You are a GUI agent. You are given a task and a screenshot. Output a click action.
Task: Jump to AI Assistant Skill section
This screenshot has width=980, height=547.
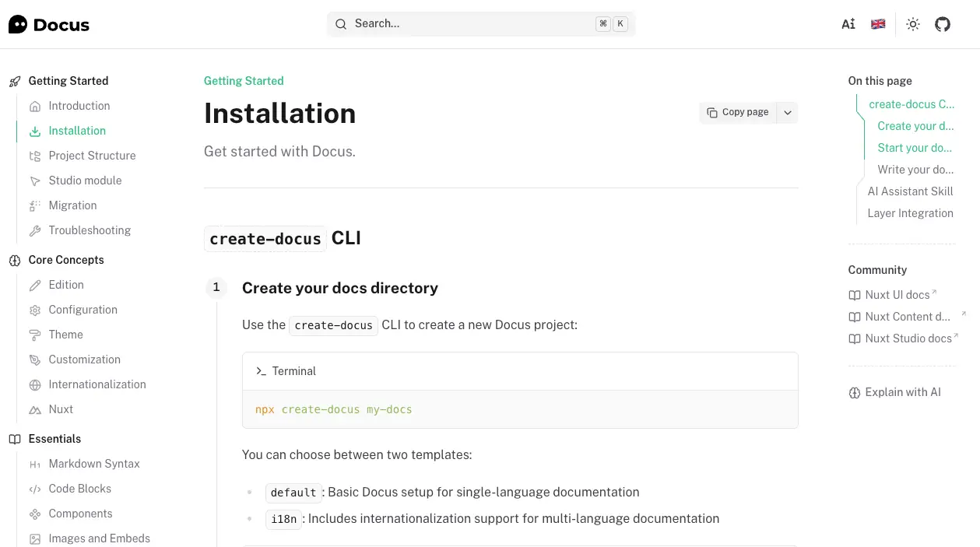[910, 191]
